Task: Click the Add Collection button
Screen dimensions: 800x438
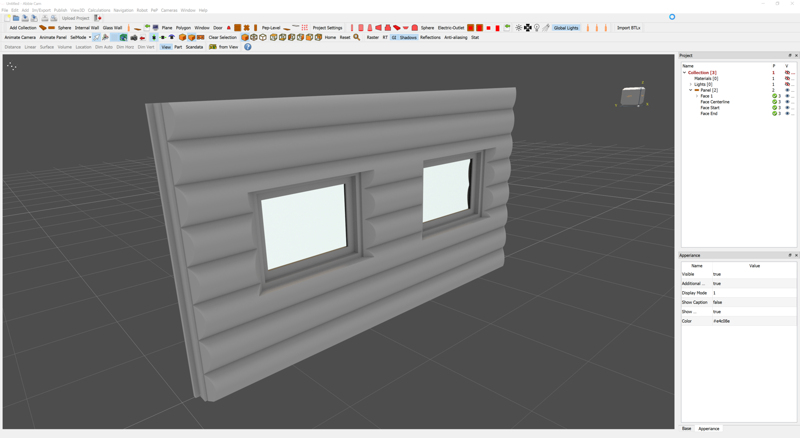Action: pos(23,28)
